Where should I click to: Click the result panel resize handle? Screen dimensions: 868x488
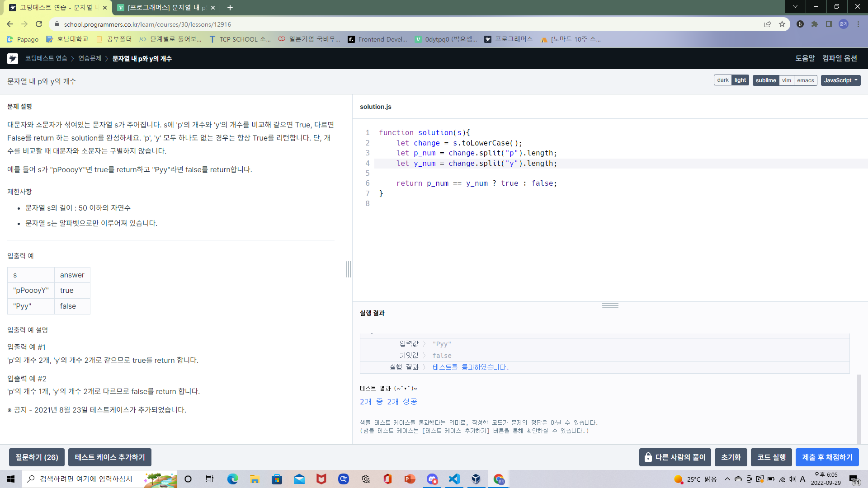click(x=610, y=305)
